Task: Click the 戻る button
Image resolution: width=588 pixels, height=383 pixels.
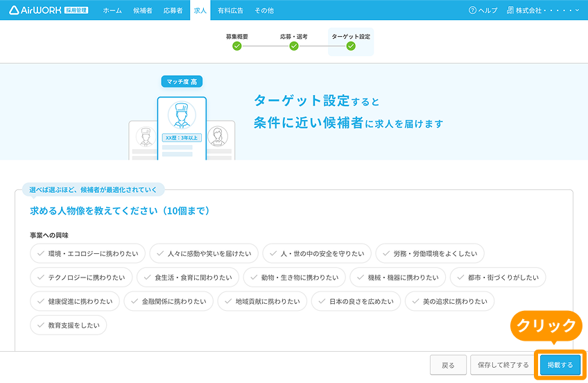Action: click(x=448, y=365)
